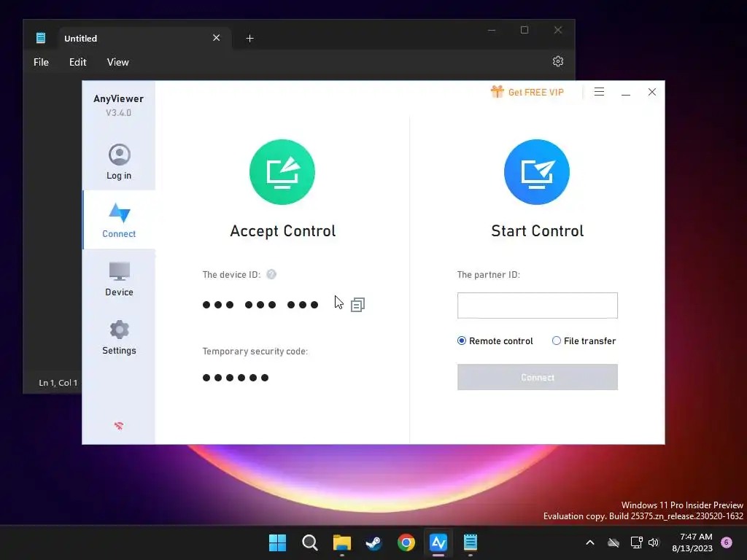747x560 pixels.
Task: Click the OneDrive cloud tray icon
Action: 614,542
